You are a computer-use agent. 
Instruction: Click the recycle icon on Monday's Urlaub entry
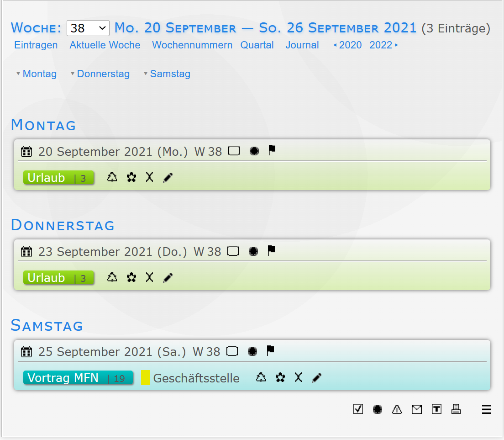tap(112, 177)
